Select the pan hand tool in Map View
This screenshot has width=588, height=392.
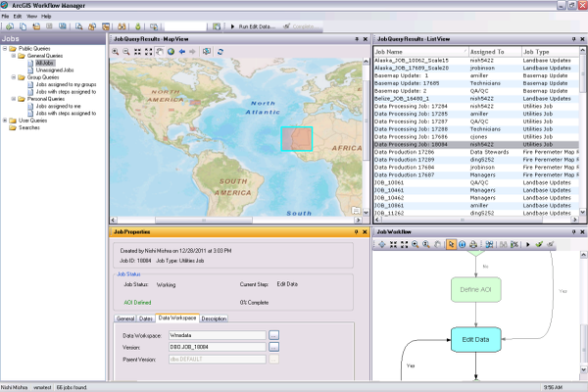point(160,51)
